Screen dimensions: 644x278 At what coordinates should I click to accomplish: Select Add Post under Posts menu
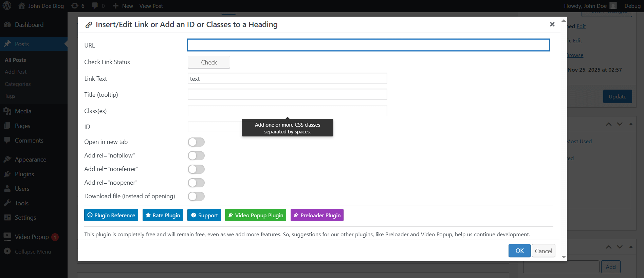pyautogui.click(x=16, y=72)
